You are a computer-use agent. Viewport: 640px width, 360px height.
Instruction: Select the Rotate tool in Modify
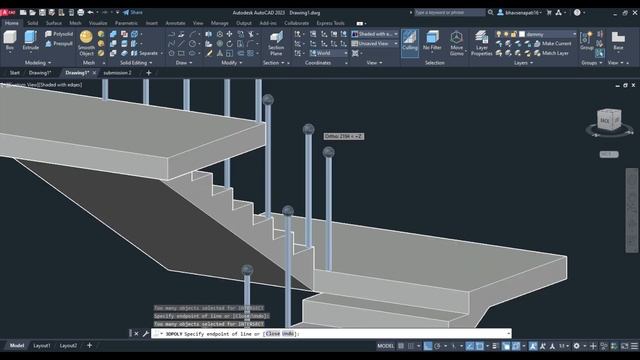(229, 43)
